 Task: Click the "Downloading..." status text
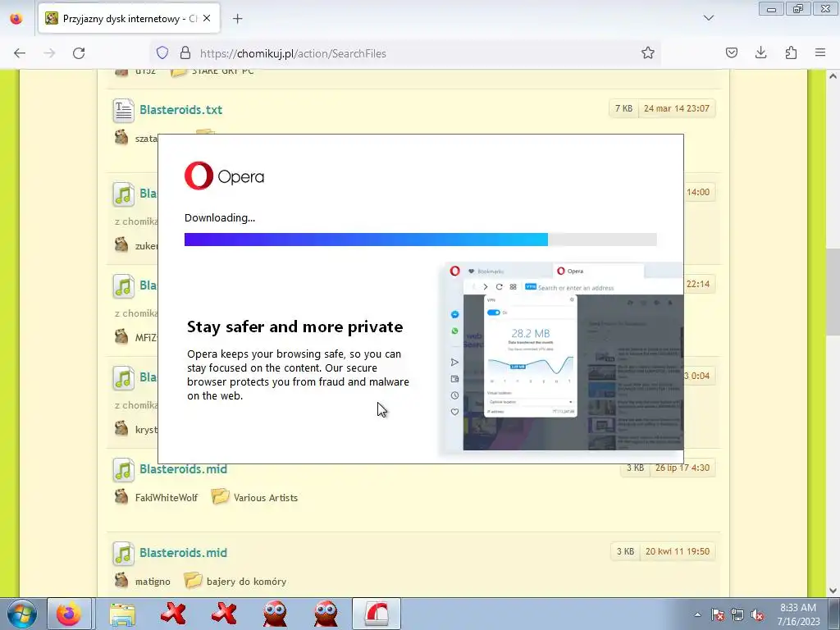tap(220, 218)
